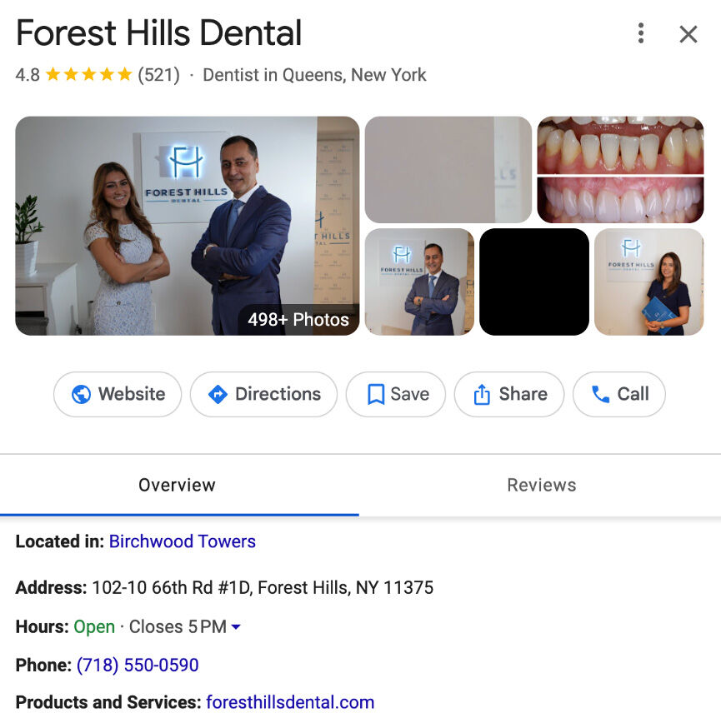View the teeth before-and-after photo
The height and width of the screenshot is (728, 721).
(x=620, y=170)
